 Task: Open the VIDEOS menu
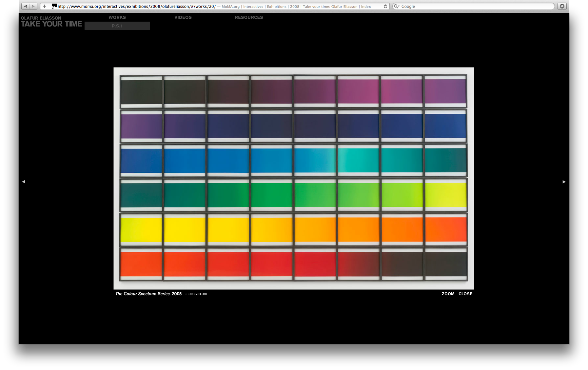click(x=183, y=17)
